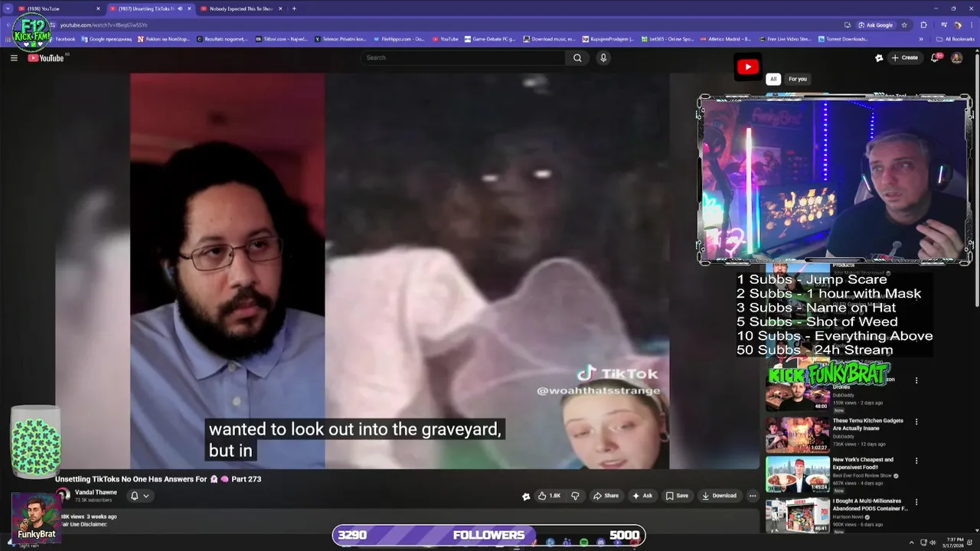Open Vandal Thawne channel avatar
Screen dimensions: 980x551
coord(63,495)
